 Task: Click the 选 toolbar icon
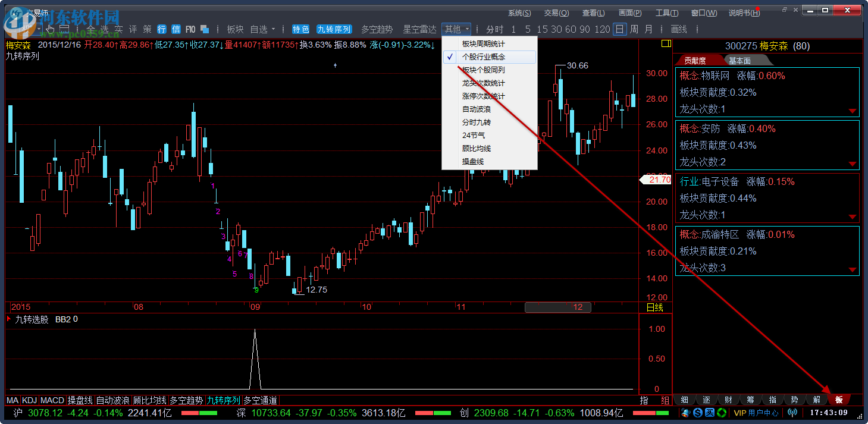coord(105,29)
